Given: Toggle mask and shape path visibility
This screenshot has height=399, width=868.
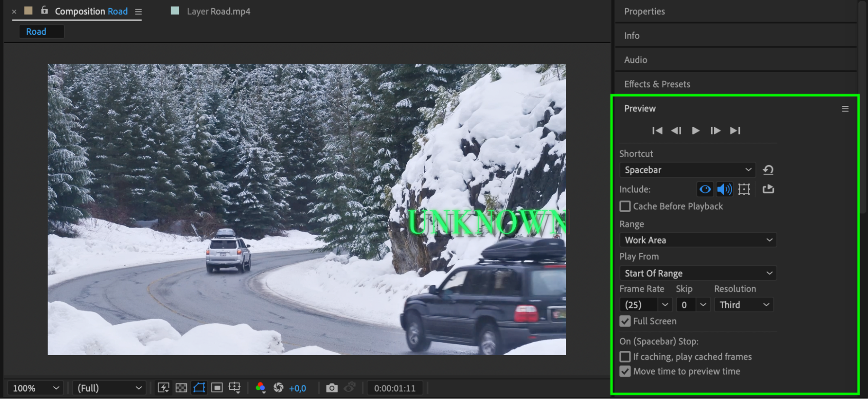Looking at the screenshot, I should pyautogui.click(x=199, y=387).
